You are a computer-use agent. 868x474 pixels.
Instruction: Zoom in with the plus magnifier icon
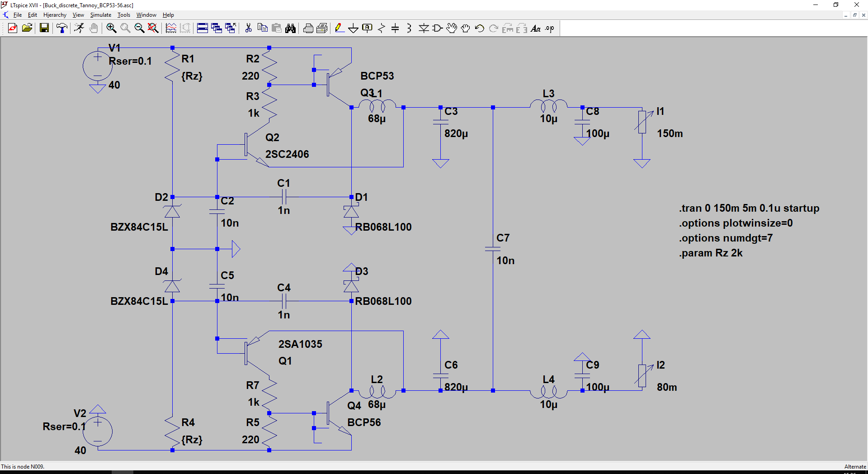pyautogui.click(x=111, y=28)
